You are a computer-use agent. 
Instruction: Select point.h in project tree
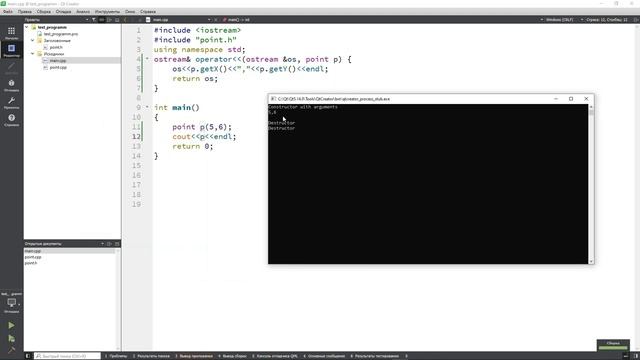coord(56,47)
